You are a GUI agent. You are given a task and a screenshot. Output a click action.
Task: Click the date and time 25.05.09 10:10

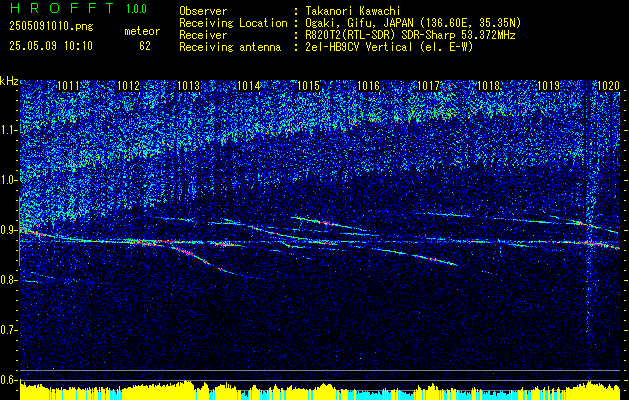click(x=51, y=46)
